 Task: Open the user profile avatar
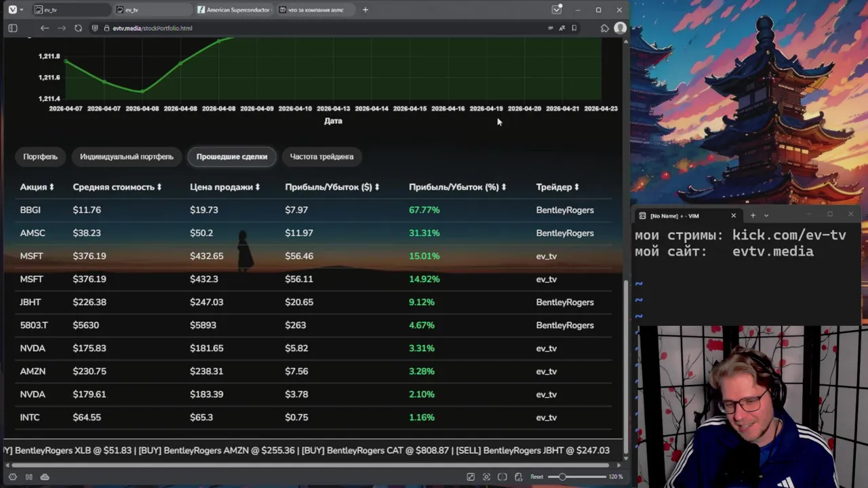pyautogui.click(x=620, y=28)
